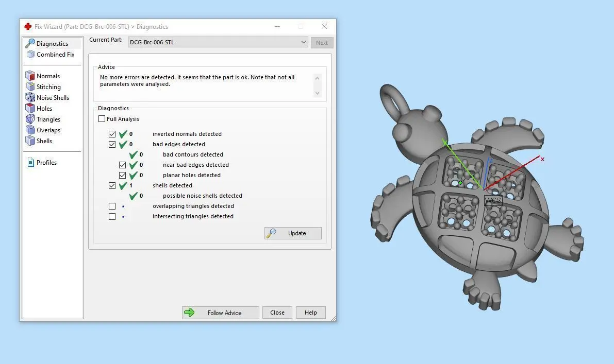This screenshot has width=614, height=364.
Task: Switch to the Combined Fix page label
Action: tap(55, 55)
